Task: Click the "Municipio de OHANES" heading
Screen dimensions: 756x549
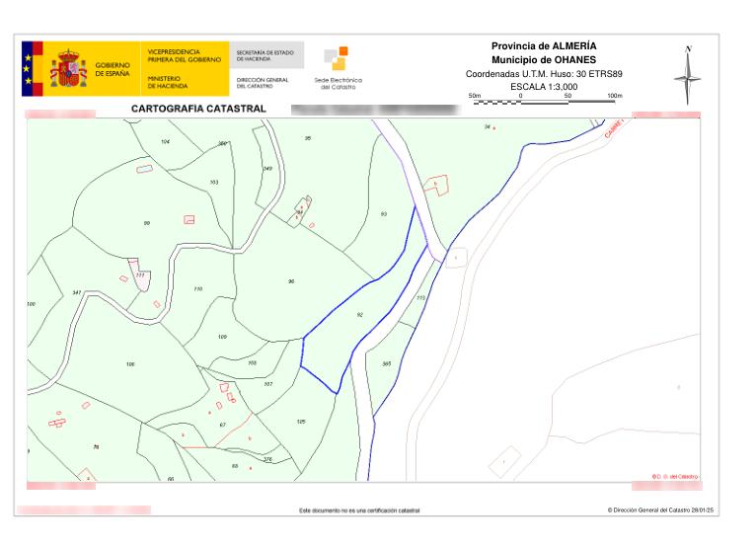Action: [x=544, y=60]
